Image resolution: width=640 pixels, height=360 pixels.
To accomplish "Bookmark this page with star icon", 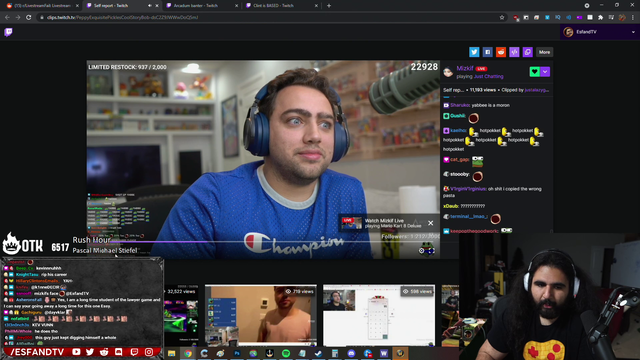I will (x=502, y=18).
